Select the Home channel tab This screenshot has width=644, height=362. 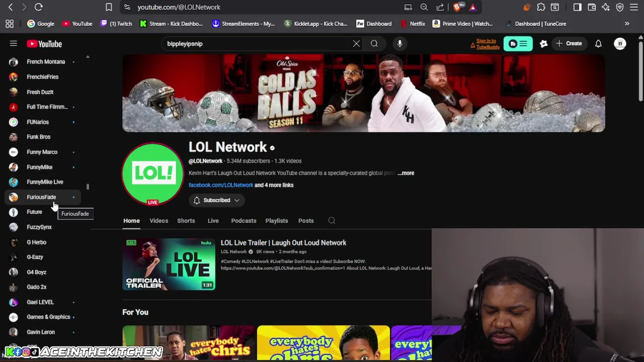coord(131,221)
